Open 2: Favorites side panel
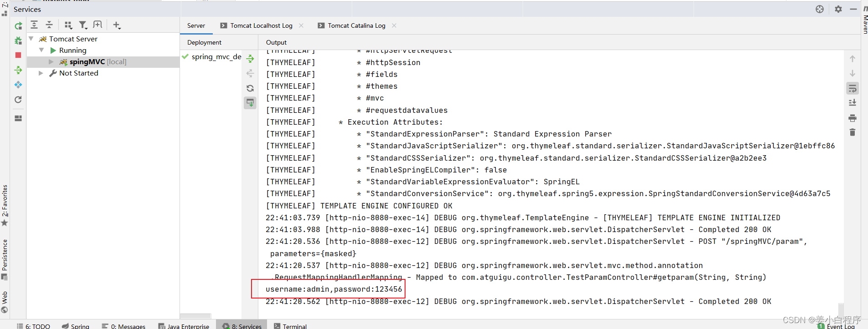Image resolution: width=868 pixels, height=329 pixels. 5,205
